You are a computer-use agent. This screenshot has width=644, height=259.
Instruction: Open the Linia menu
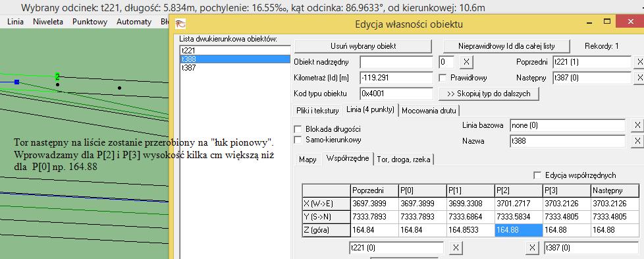(15, 22)
